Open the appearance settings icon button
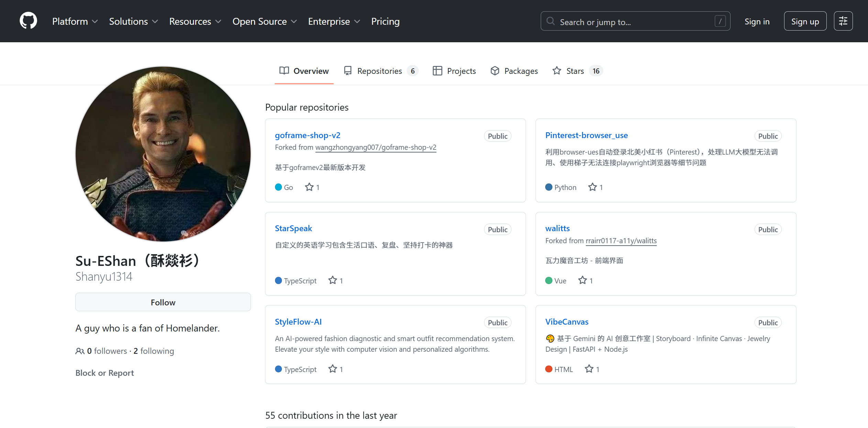Image resolution: width=868 pixels, height=428 pixels. (x=843, y=21)
